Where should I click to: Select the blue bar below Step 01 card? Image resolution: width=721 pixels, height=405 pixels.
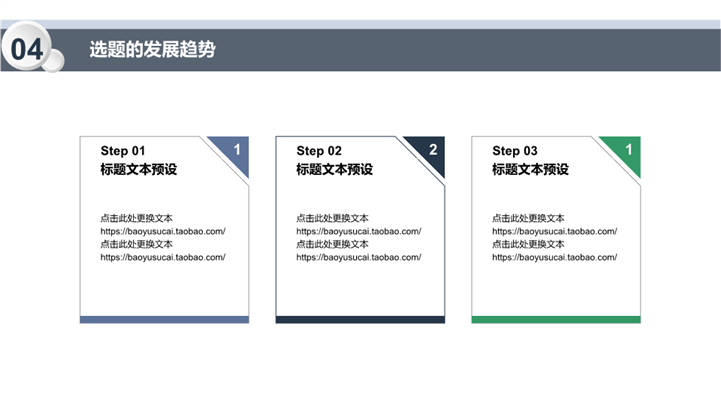(x=164, y=320)
